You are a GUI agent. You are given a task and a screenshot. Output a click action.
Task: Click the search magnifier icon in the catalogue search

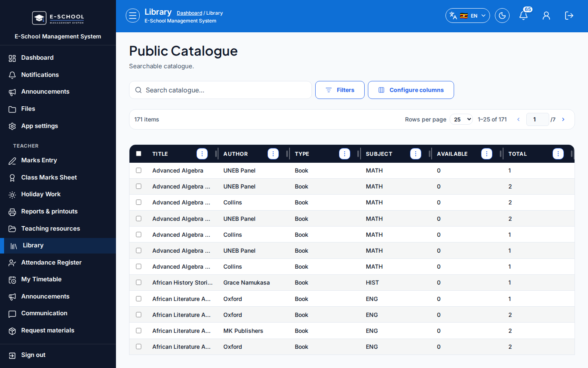coord(138,90)
